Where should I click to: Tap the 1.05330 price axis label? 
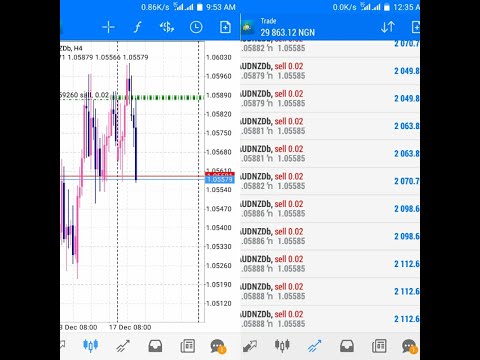click(x=219, y=247)
